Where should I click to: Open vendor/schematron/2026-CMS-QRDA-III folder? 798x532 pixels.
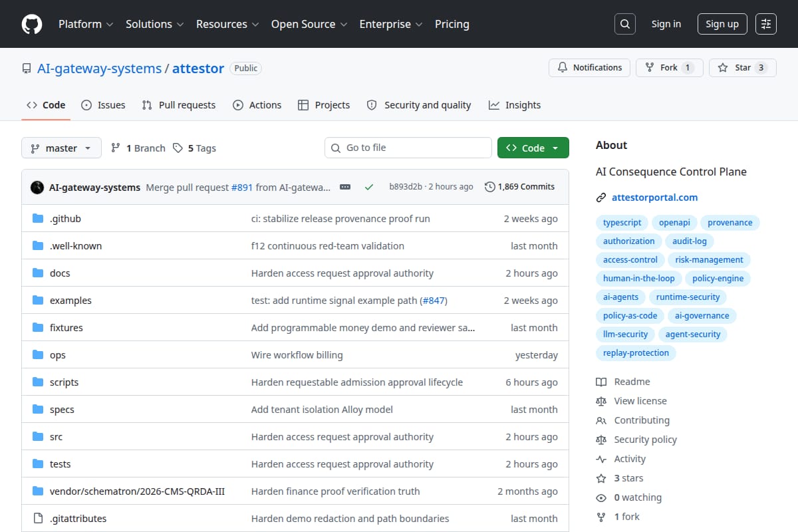click(x=137, y=491)
